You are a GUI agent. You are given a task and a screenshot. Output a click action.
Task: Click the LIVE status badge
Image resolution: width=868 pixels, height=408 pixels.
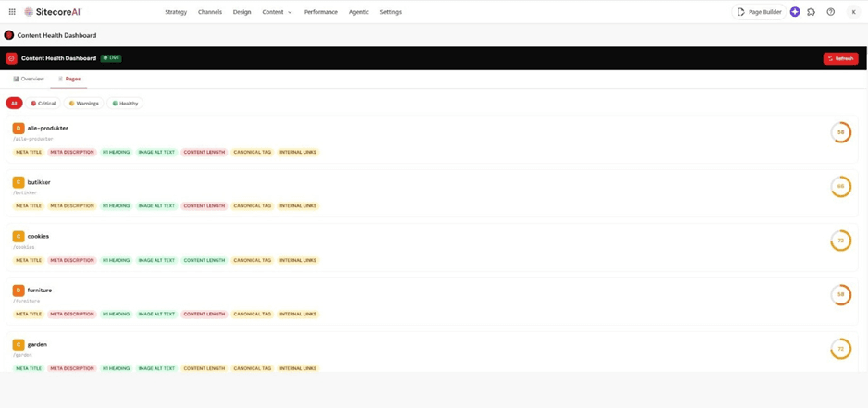pos(111,58)
